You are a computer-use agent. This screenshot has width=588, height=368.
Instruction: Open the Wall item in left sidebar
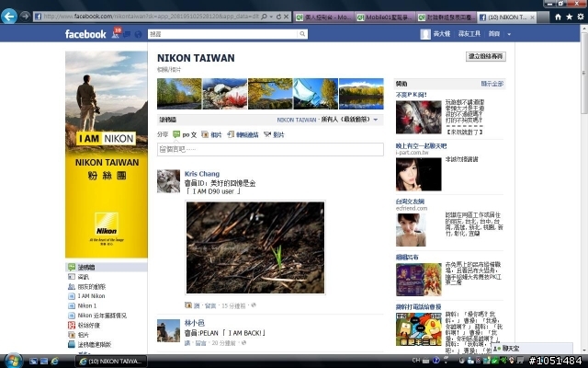pyautogui.click(x=107, y=267)
